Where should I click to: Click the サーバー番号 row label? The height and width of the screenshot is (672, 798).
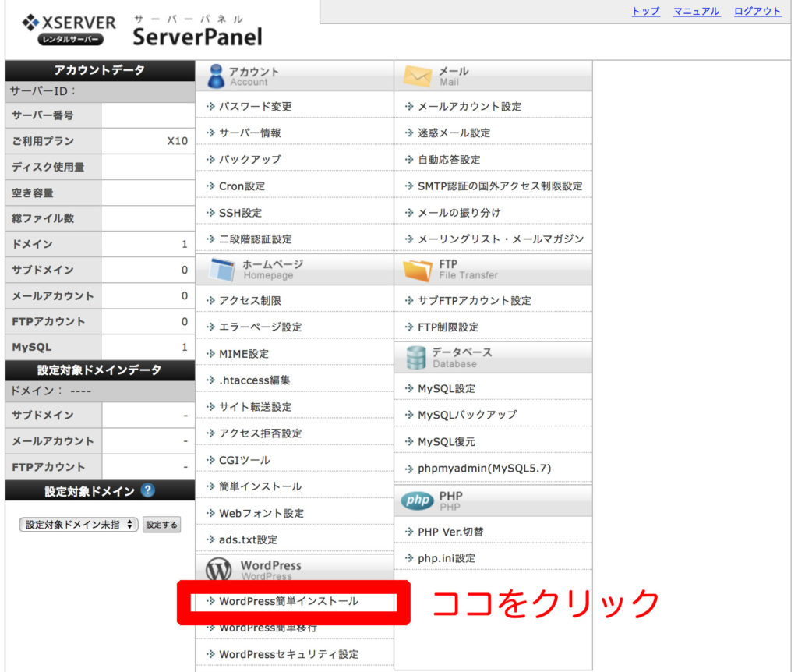pos(43,115)
